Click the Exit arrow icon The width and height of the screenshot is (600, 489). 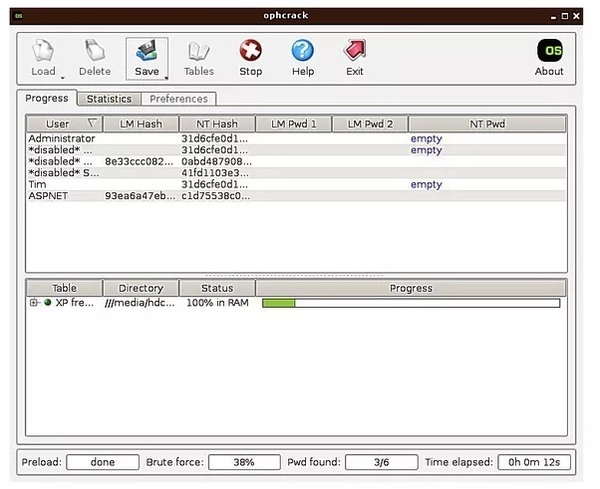point(355,51)
